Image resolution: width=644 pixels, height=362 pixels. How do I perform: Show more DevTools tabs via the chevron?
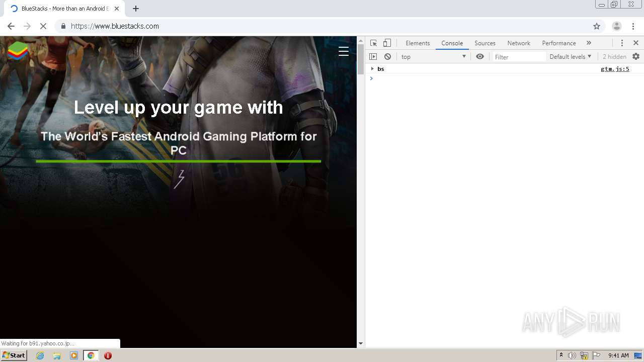point(589,43)
